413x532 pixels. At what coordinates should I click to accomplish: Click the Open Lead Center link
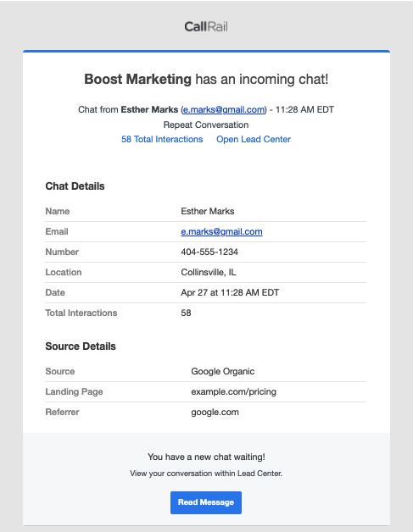pyautogui.click(x=254, y=139)
